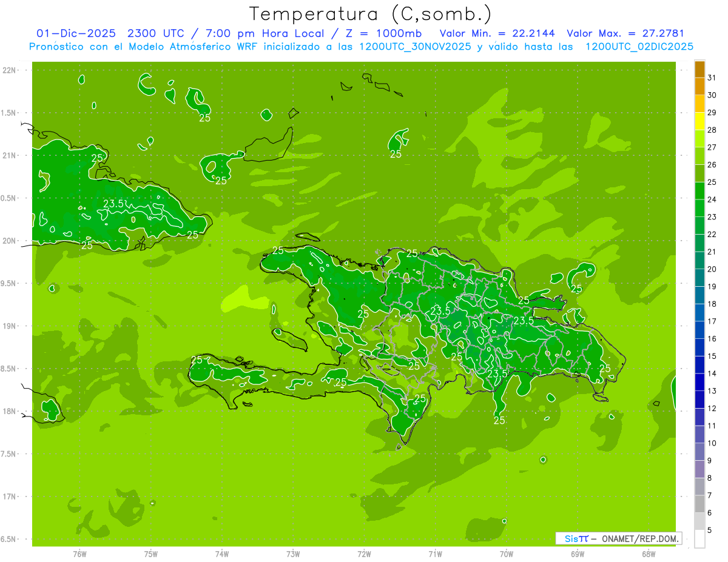Click the '23.5' contour label over eastern Cuba
This screenshot has height=562, width=728.
pyautogui.click(x=114, y=204)
